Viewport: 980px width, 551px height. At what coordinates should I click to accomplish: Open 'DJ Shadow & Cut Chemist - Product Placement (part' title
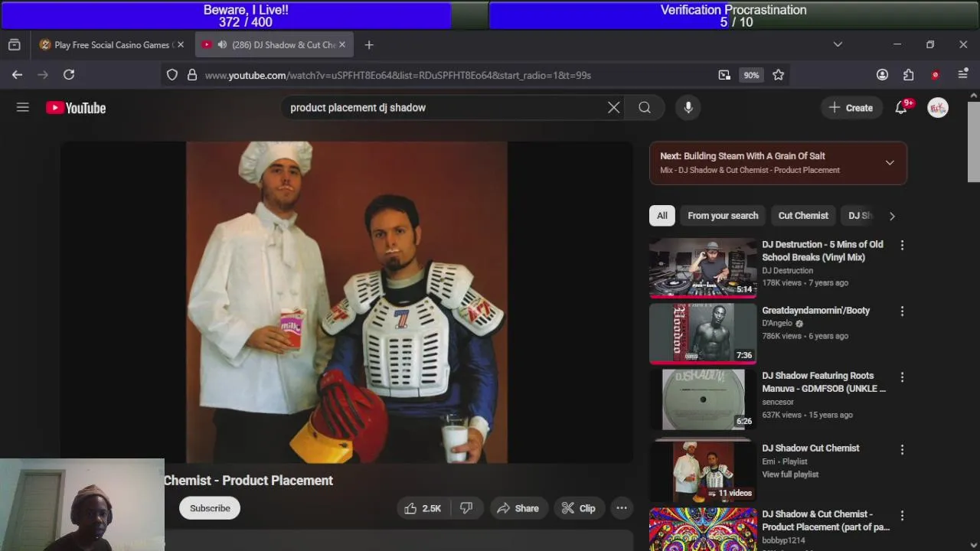tap(825, 520)
